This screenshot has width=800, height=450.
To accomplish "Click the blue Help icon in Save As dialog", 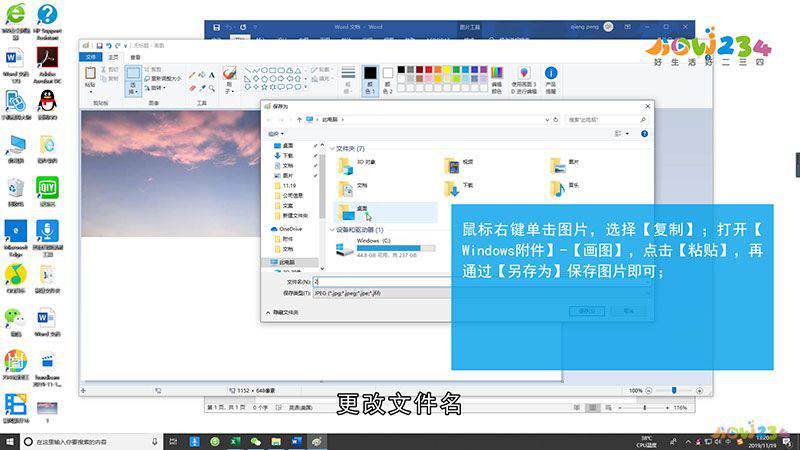I will pyautogui.click(x=644, y=134).
